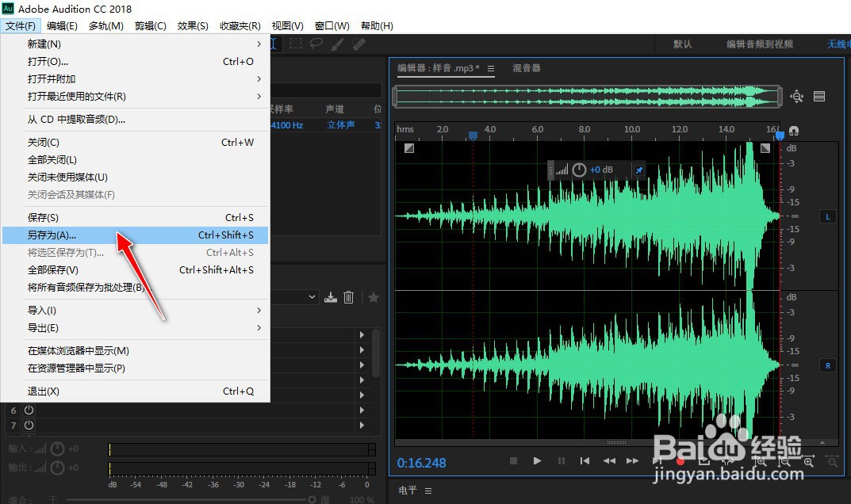Choose 全部关闭(L) menu item

[136, 159]
